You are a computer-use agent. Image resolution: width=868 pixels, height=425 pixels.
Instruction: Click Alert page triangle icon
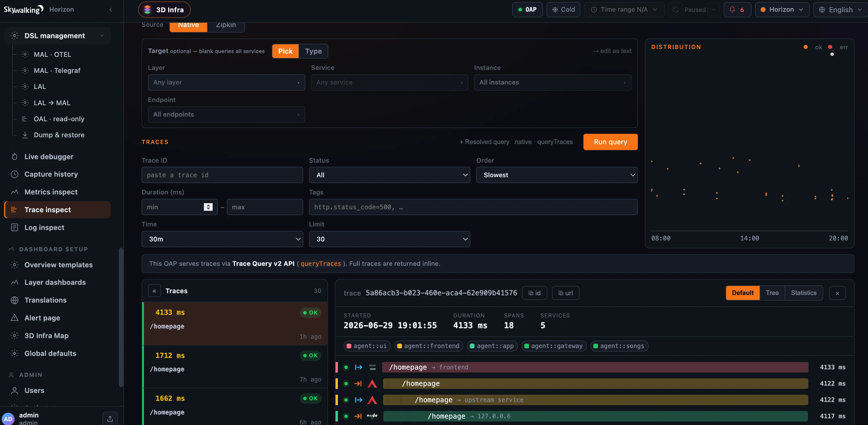tap(15, 318)
